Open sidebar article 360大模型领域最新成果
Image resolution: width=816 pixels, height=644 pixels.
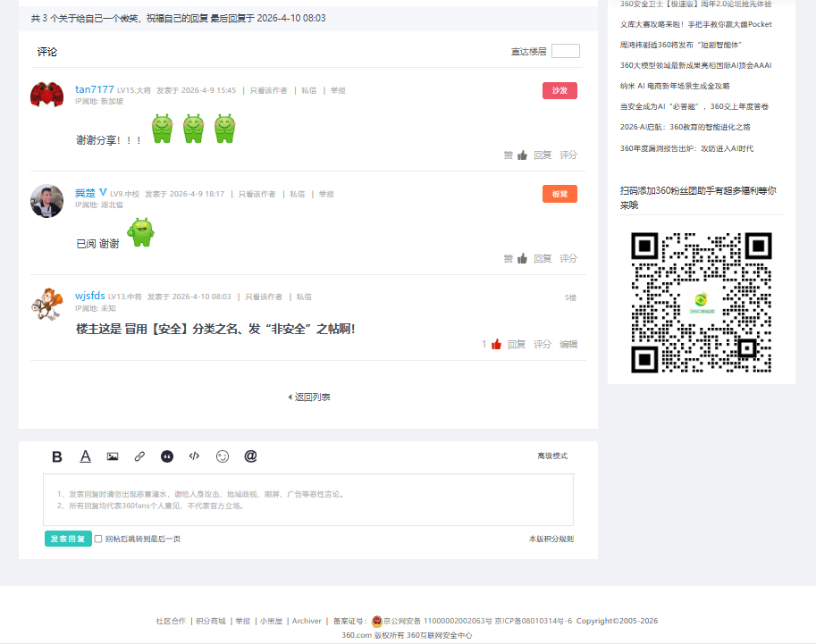[695, 65]
